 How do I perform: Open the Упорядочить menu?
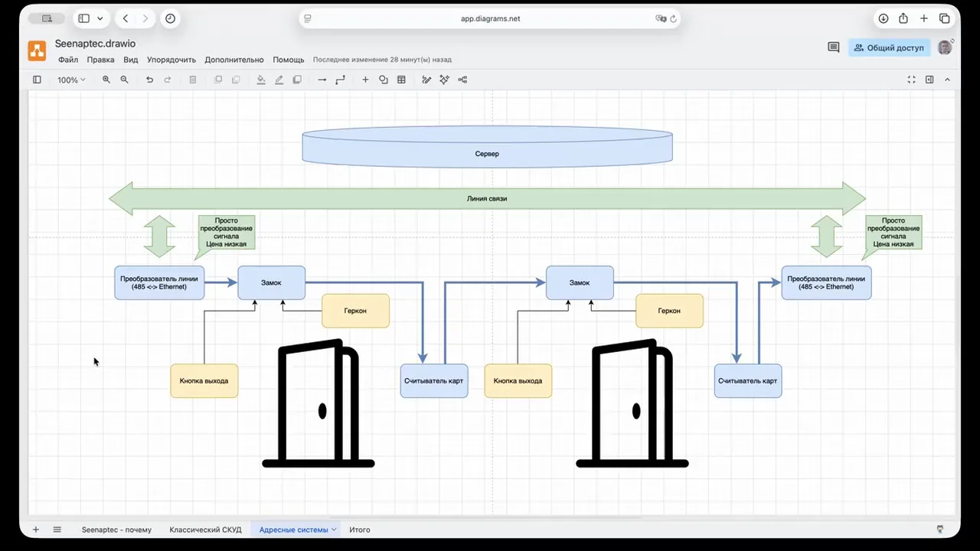tap(171, 60)
